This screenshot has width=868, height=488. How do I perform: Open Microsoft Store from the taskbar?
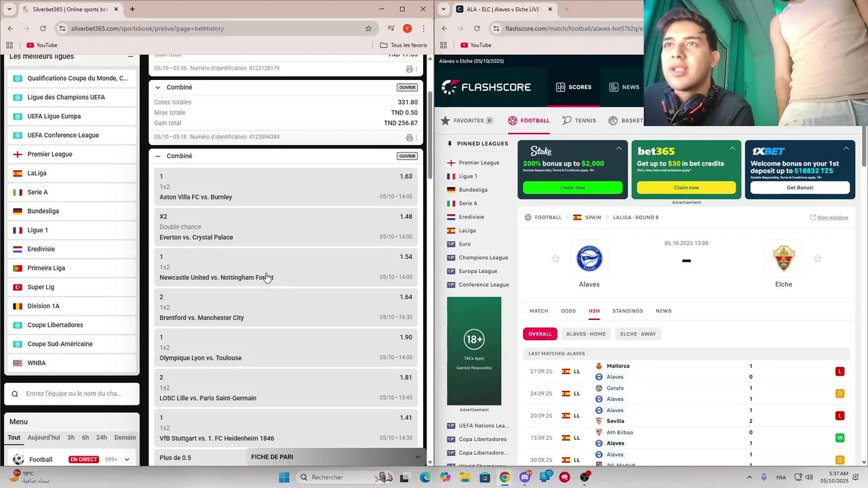click(x=486, y=477)
